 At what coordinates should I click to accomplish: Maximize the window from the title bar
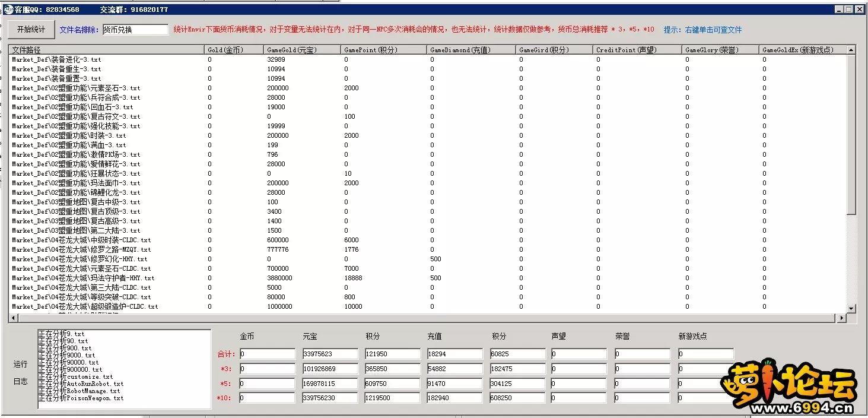[x=848, y=9]
